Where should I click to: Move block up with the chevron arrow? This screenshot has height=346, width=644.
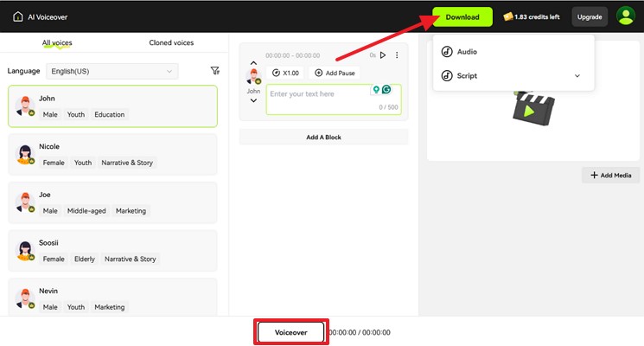[x=253, y=63]
